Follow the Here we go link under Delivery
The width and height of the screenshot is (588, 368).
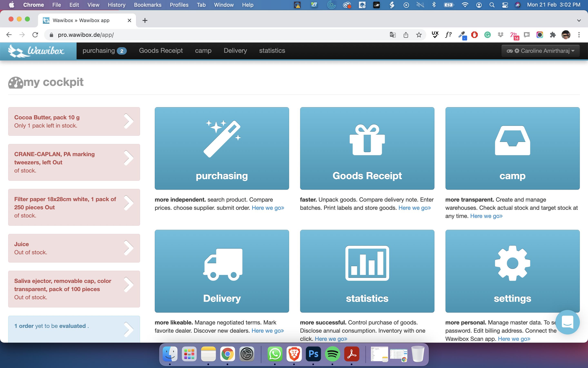268,331
